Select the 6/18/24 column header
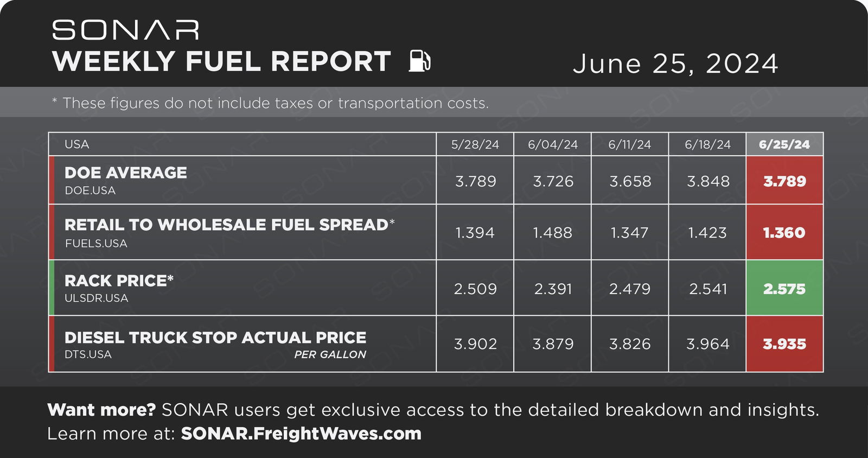 pyautogui.click(x=707, y=144)
